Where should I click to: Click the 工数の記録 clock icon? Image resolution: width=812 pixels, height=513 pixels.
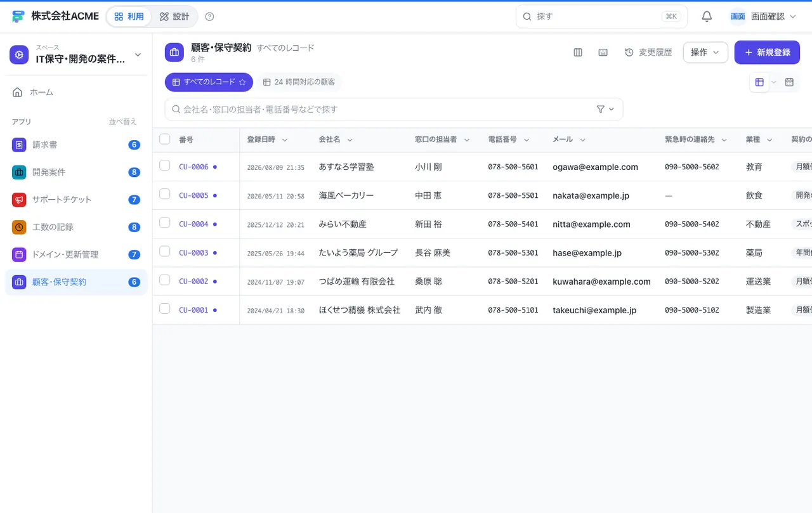19,227
